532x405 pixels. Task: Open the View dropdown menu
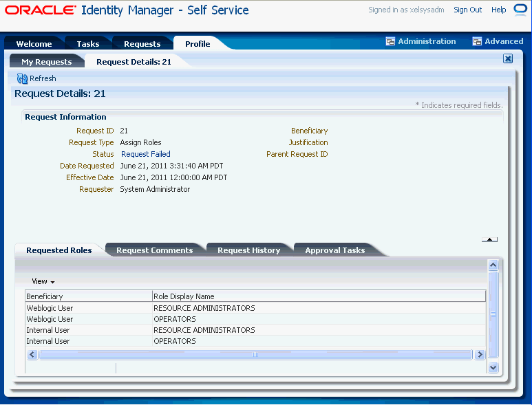click(43, 282)
